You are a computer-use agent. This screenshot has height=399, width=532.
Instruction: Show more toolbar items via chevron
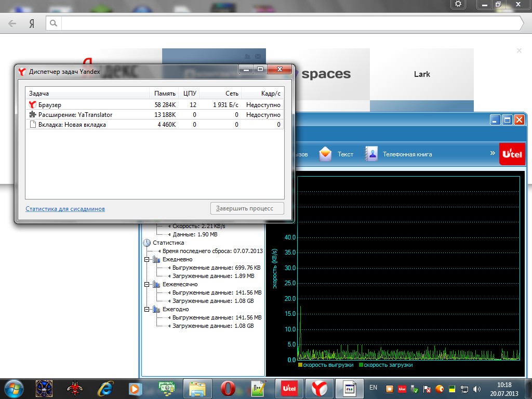click(493, 153)
